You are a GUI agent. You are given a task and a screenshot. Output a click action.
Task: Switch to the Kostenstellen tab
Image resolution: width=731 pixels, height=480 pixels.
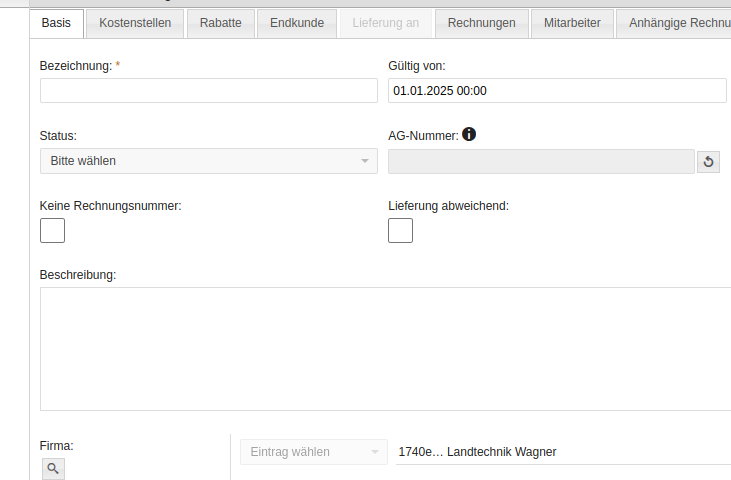tap(135, 23)
